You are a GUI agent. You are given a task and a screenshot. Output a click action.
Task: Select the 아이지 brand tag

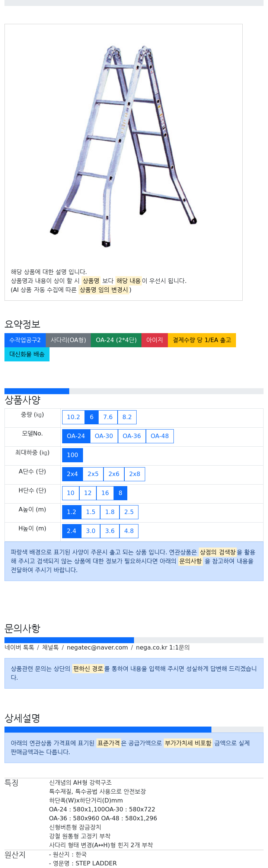(x=154, y=340)
